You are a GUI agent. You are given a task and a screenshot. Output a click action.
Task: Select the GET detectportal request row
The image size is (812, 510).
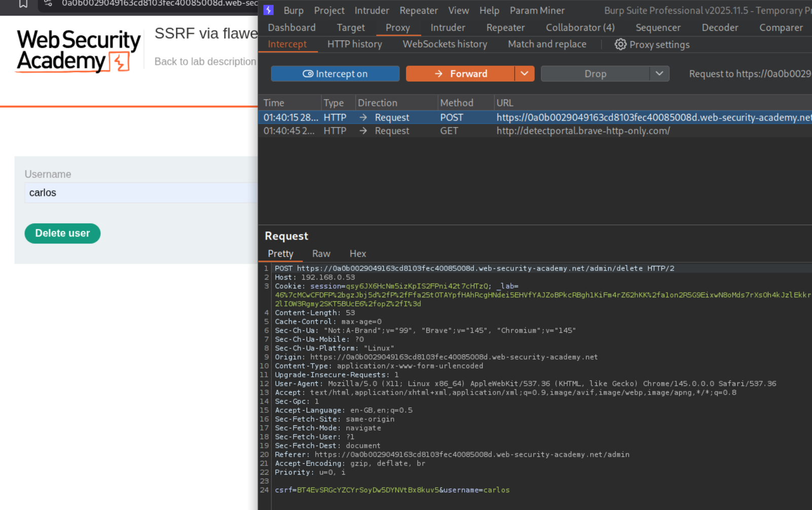tap(507, 131)
